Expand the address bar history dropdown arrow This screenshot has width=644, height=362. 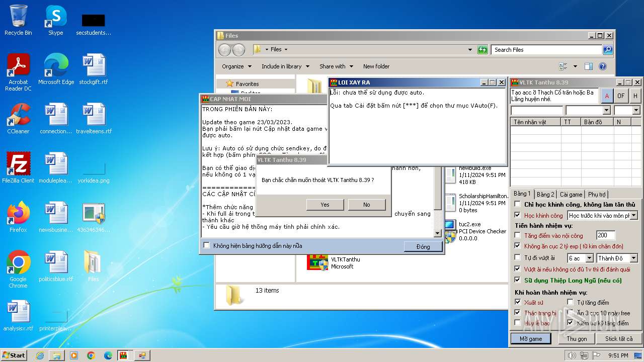point(470,49)
